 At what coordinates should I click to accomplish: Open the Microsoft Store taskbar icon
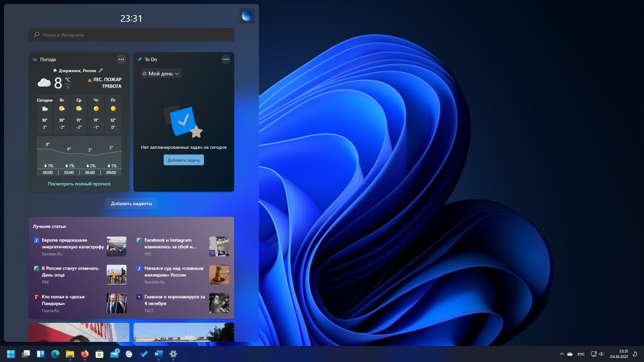[x=100, y=354]
